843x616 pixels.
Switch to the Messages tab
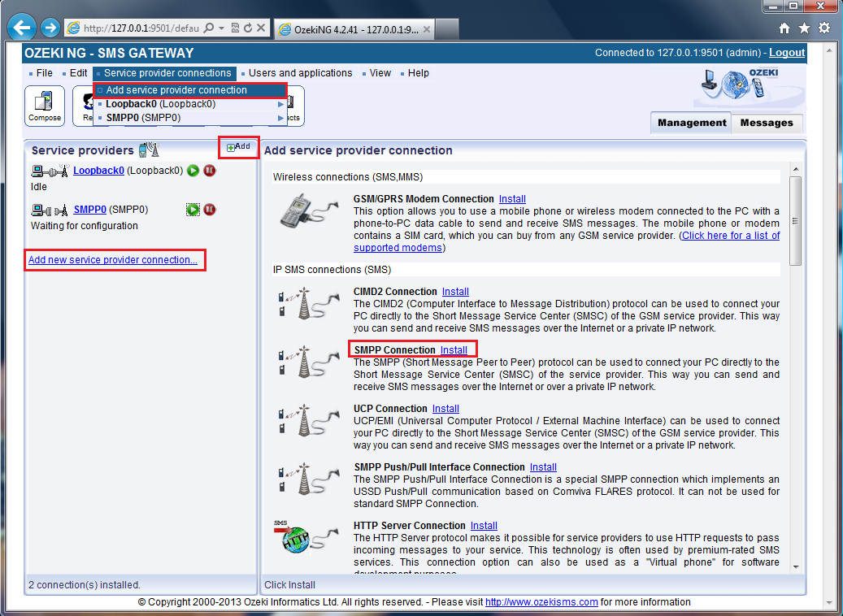tap(767, 123)
